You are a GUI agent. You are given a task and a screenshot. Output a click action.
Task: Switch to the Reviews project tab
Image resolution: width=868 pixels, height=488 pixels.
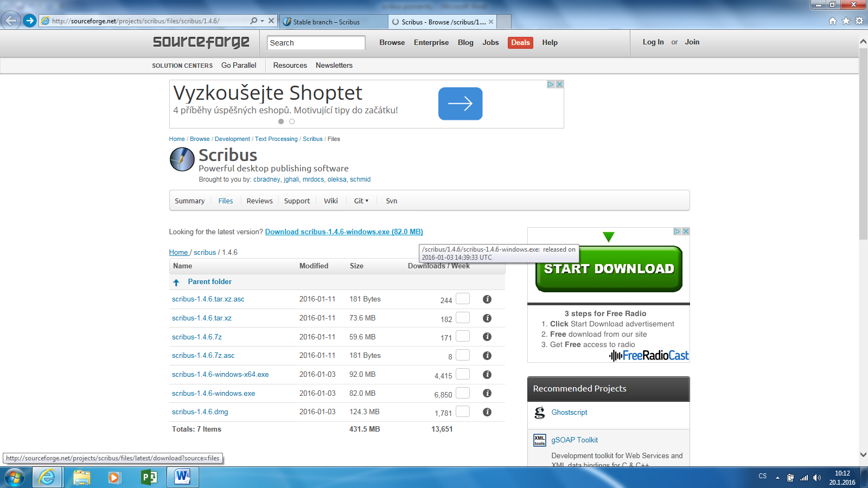pos(260,201)
